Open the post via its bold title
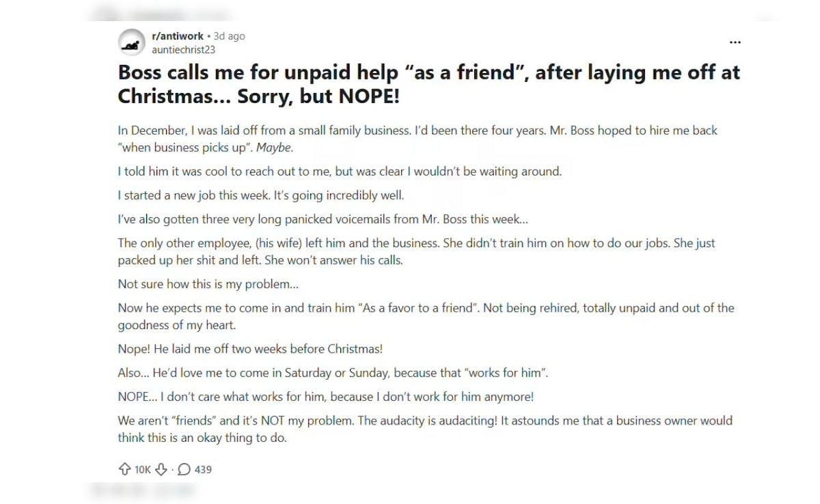The width and height of the screenshot is (820, 504). (428, 83)
